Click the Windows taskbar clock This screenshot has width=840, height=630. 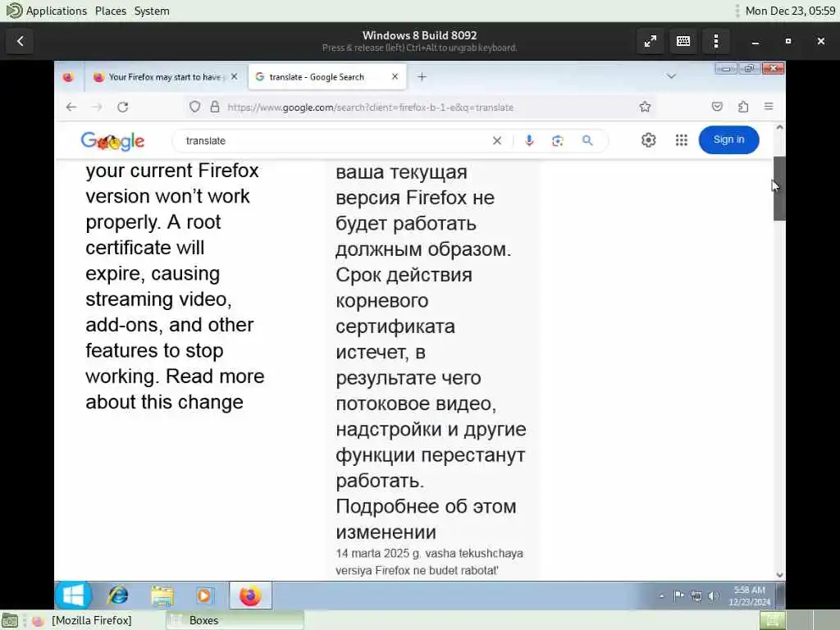[x=750, y=596]
